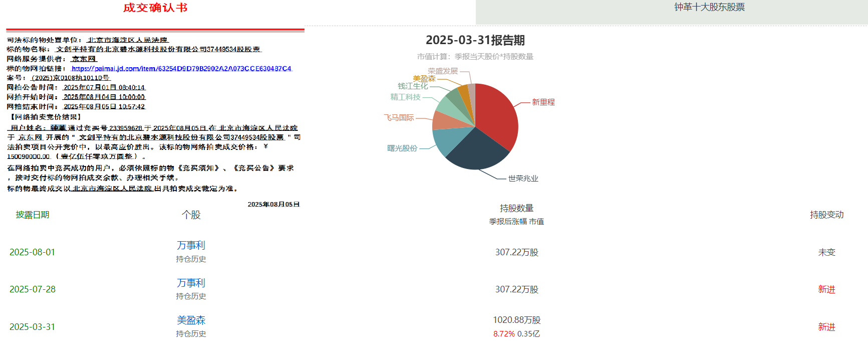Click the 个股 column header
Image resolution: width=868 pixels, height=346 pixels.
(x=191, y=215)
